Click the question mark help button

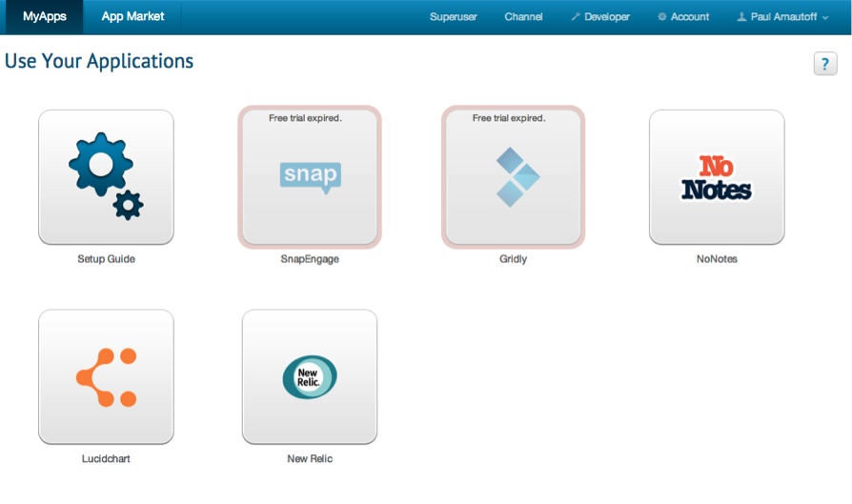pos(824,64)
